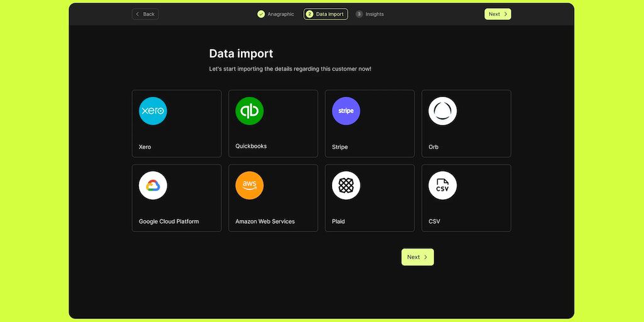This screenshot has height=322, width=644.
Task: Select the Amazon Web Services label
Action: pos(265,221)
